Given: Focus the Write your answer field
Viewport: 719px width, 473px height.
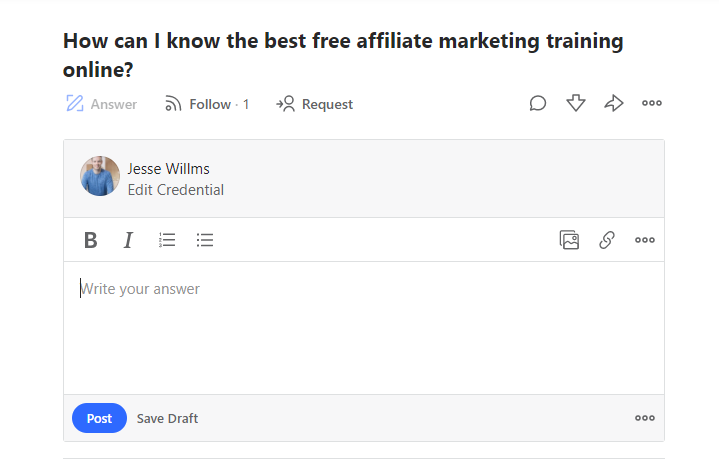Looking at the screenshot, I should point(364,328).
